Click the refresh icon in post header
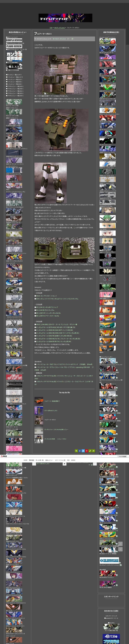The image size is (129, 644). click(x=72, y=39)
